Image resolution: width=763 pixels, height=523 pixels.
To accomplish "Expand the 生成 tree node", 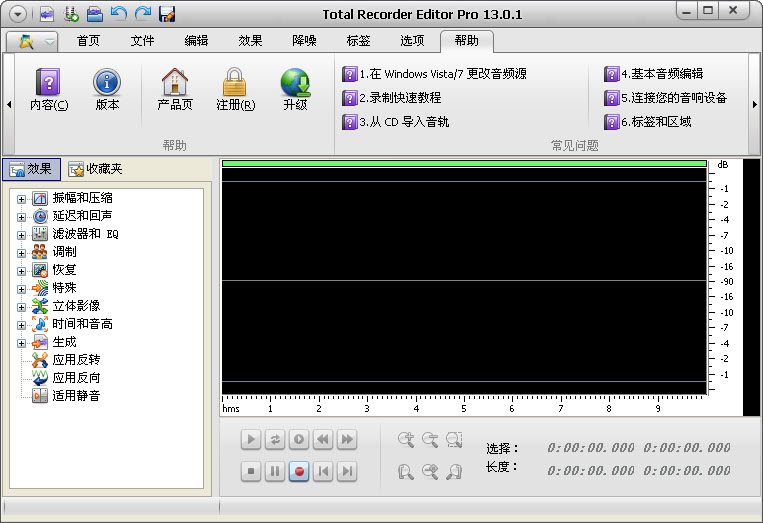I will tap(21, 343).
